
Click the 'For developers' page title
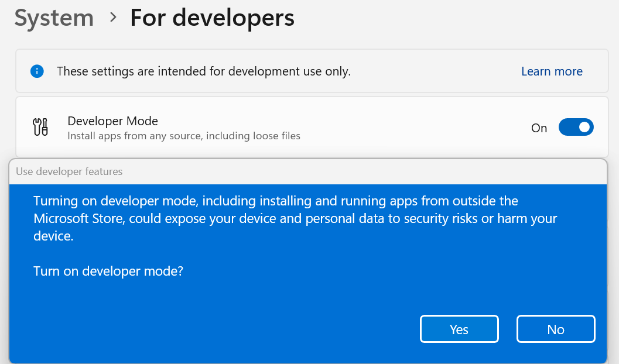[212, 18]
